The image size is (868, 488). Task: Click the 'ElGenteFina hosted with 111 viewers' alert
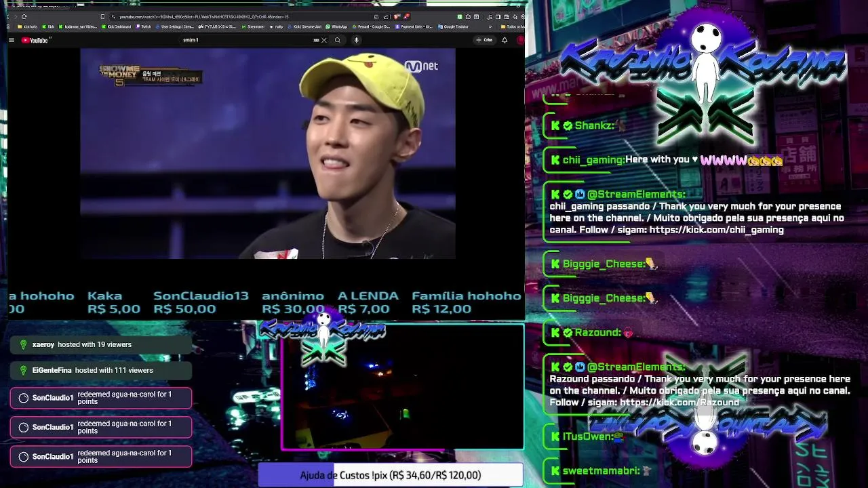(x=101, y=370)
